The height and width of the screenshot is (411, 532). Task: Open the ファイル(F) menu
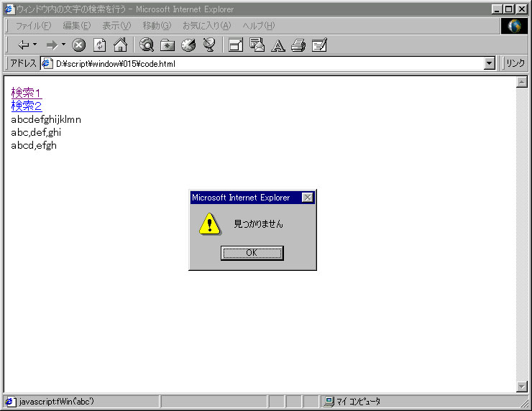(33, 26)
